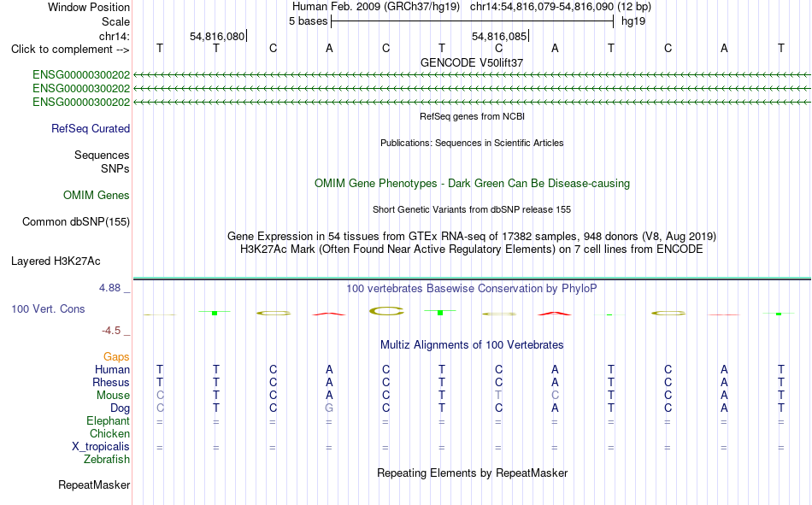The image size is (812, 505).
Task: Select the Zebrafish alignment row label
Action: (x=107, y=460)
